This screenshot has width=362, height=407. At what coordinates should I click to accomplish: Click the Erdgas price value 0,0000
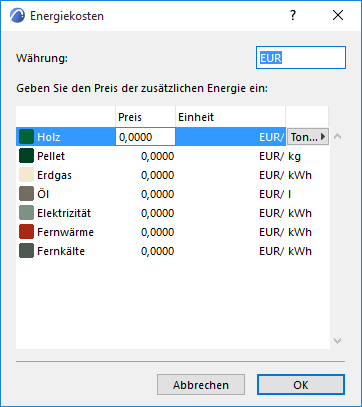157,175
